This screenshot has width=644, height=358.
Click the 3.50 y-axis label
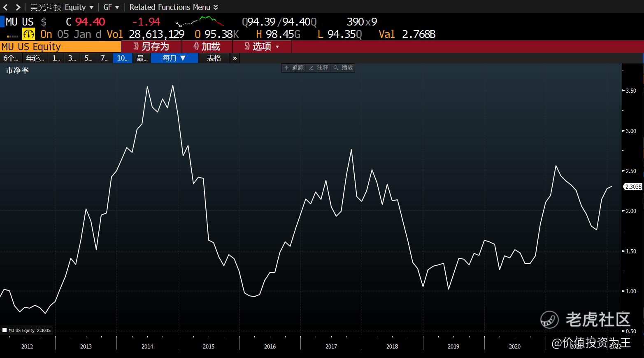[631, 91]
